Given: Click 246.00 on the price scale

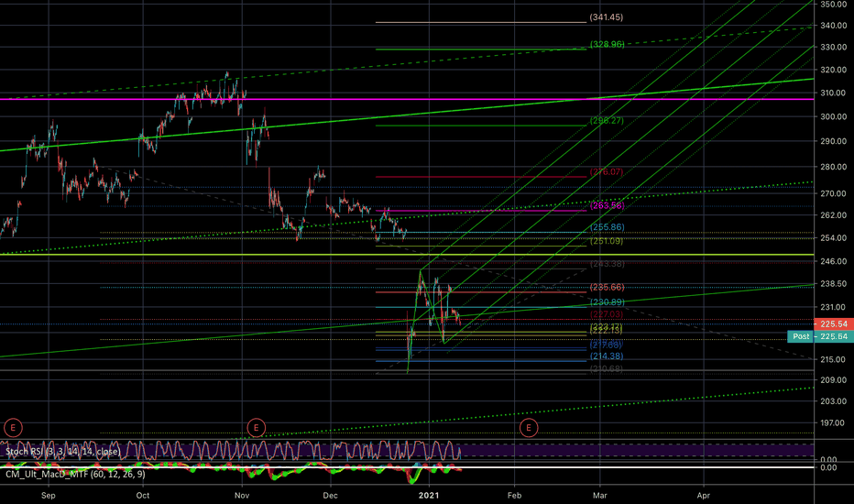Looking at the screenshot, I should [833, 261].
